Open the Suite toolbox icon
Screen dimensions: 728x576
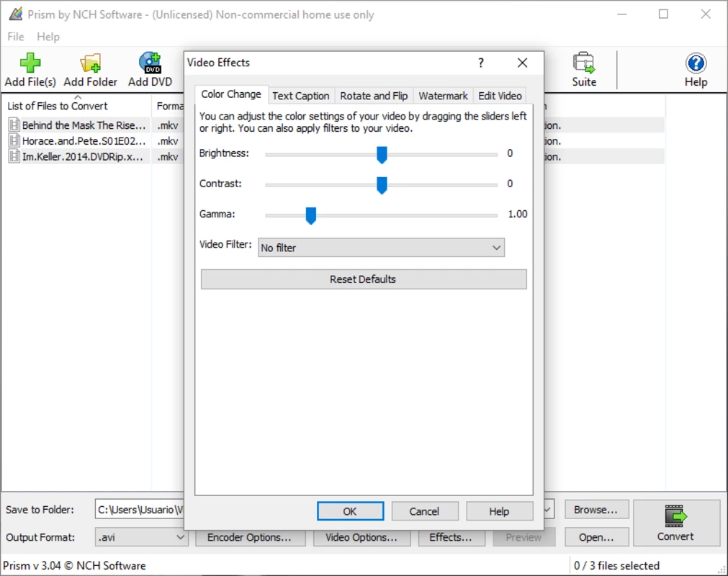pyautogui.click(x=583, y=63)
